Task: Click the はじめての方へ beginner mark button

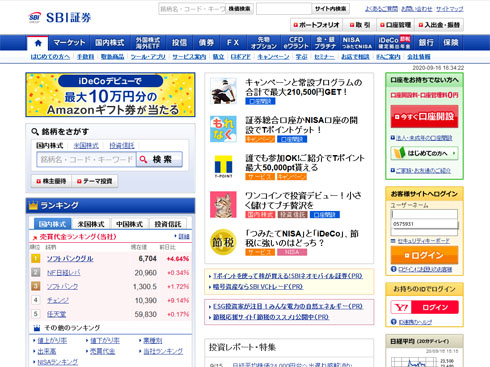Action: 424,153
